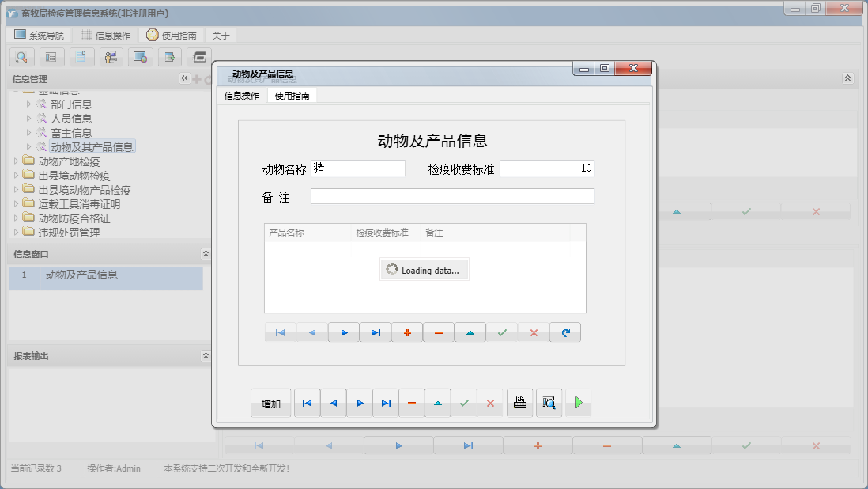Viewport: 868px width, 489px height.
Task: Go to first product record in grid navigator
Action: point(280,332)
